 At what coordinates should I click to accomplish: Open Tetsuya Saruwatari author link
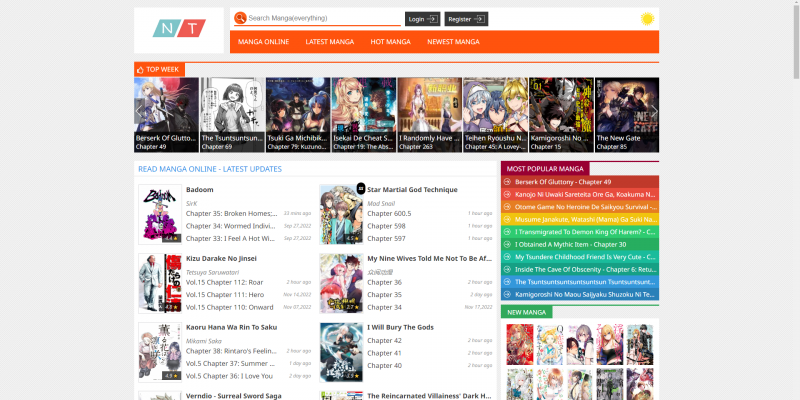[x=212, y=272]
